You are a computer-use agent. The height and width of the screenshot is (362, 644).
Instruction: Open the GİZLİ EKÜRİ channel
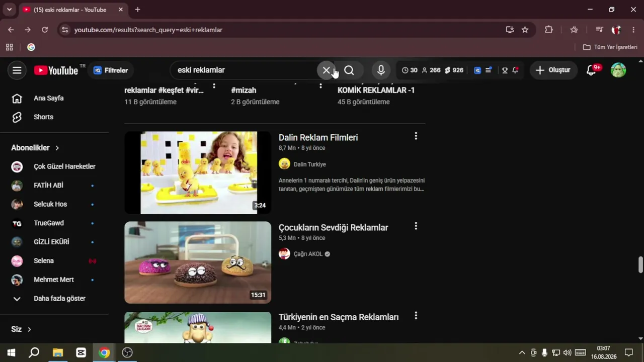54,242
